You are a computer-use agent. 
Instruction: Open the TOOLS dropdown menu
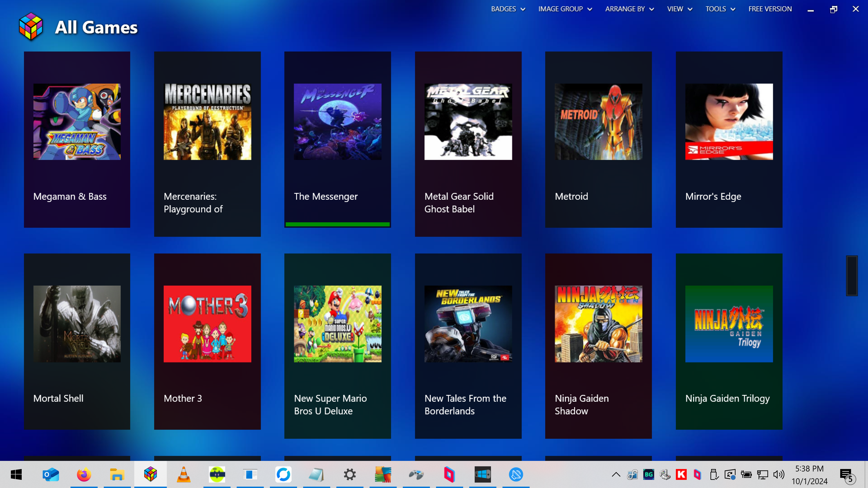(720, 9)
